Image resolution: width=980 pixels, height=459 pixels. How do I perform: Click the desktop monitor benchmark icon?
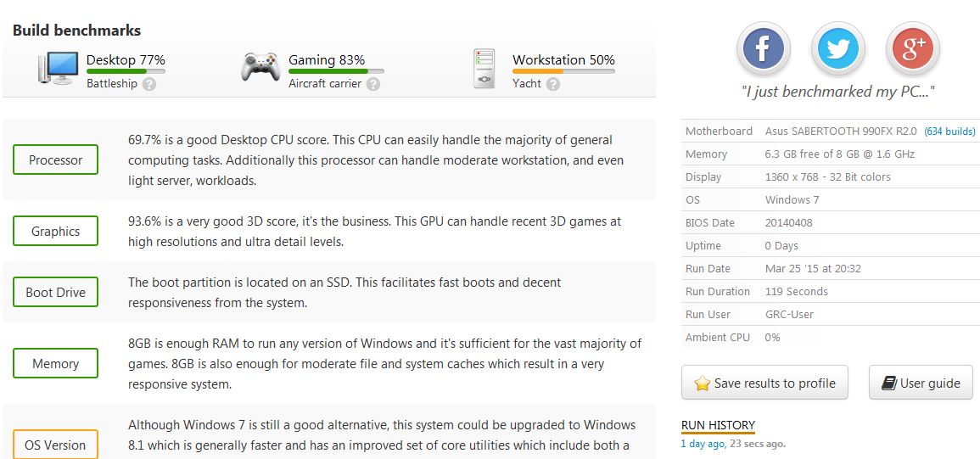tap(59, 68)
